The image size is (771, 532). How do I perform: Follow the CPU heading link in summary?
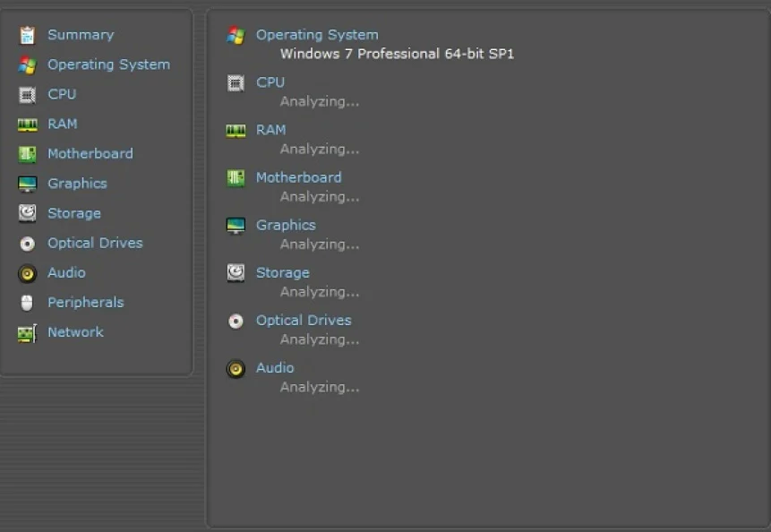pos(270,82)
